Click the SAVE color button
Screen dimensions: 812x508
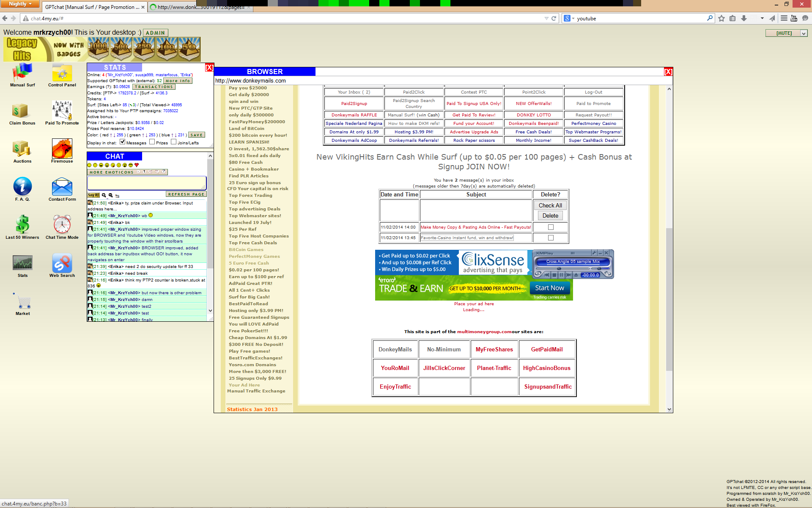[197, 135]
